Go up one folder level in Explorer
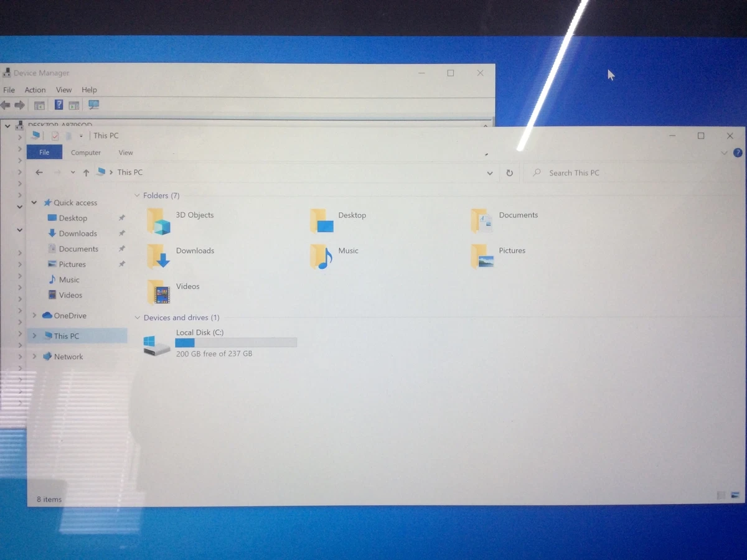This screenshot has height=560, width=747. [x=86, y=172]
